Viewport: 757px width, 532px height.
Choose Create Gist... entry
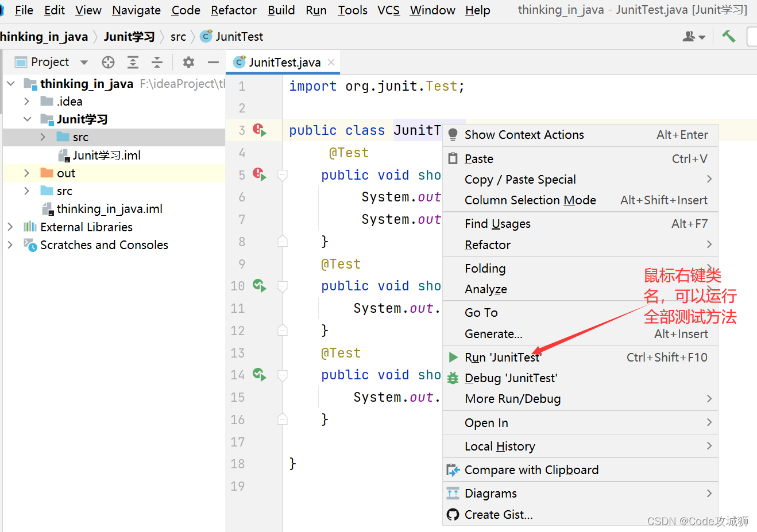pyautogui.click(x=580, y=515)
